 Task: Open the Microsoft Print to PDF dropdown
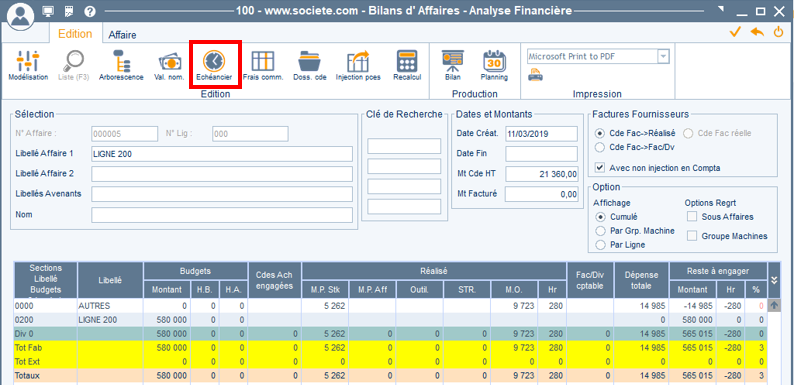click(663, 57)
